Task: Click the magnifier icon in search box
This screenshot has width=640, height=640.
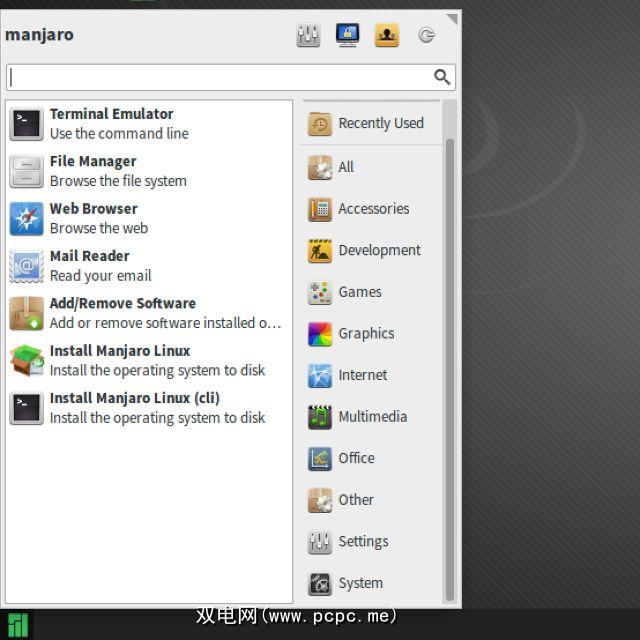Action: click(442, 77)
